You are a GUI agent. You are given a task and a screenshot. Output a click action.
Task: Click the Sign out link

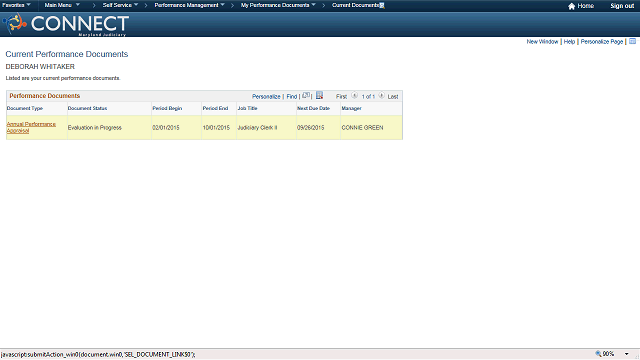[622, 6]
